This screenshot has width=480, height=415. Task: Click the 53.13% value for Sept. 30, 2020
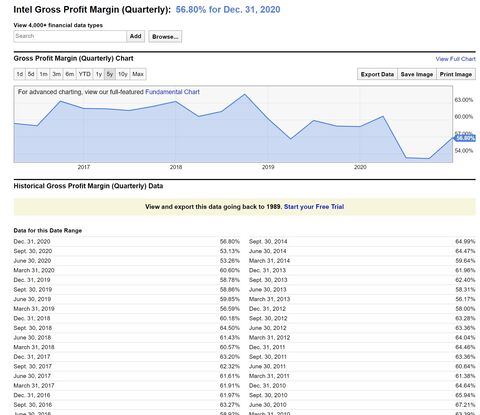point(230,251)
